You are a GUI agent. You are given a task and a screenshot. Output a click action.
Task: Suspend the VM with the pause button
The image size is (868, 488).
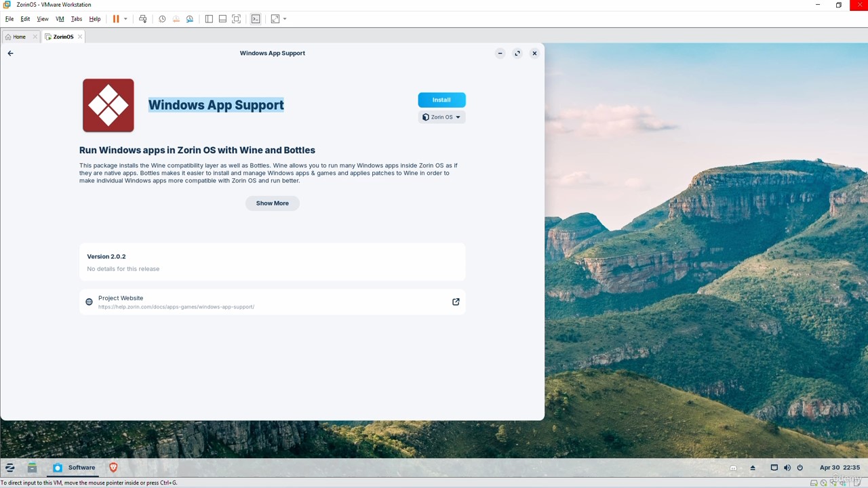click(x=116, y=19)
